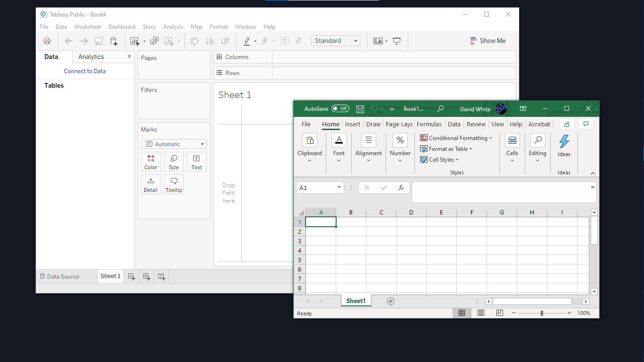Click the zoom out minus button in Excel

pos(514,313)
